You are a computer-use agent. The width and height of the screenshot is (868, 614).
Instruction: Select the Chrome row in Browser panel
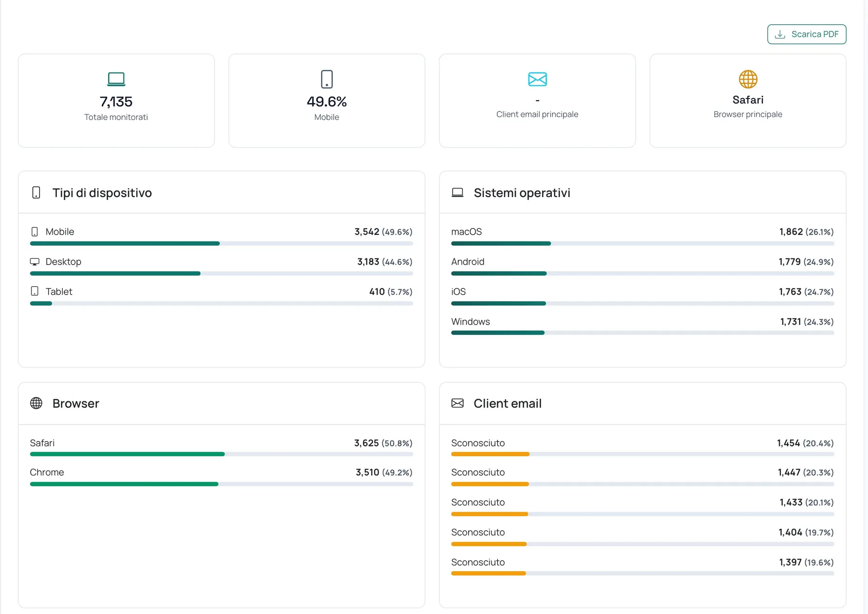coord(221,477)
